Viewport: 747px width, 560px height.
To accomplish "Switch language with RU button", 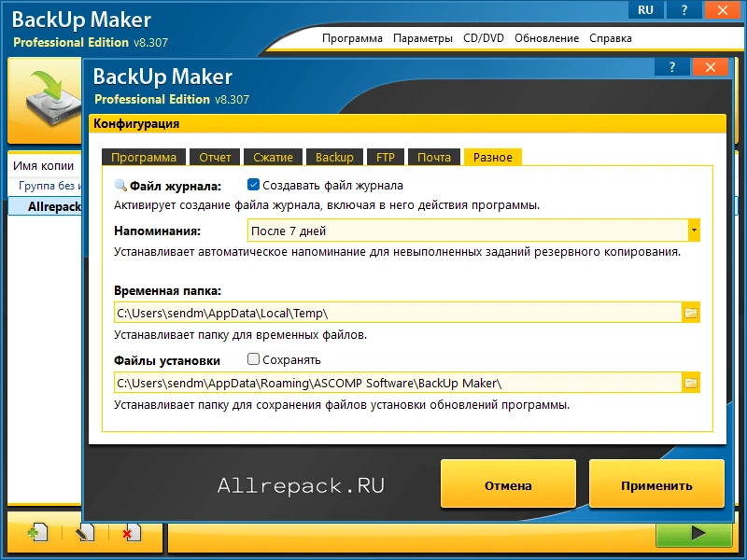I will point(645,10).
